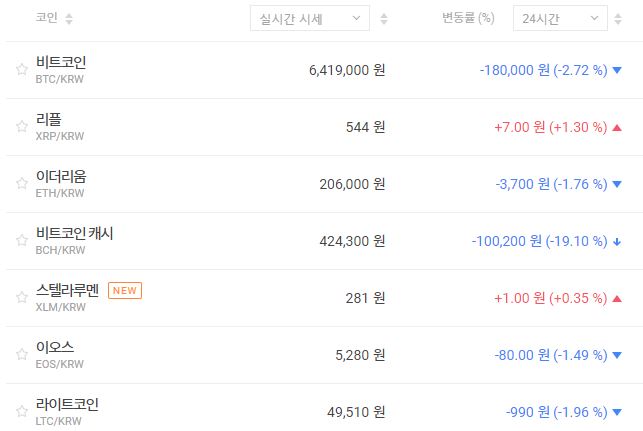Click the star next to EOS
The width and height of the screenshot is (643, 431).
(x=21, y=355)
